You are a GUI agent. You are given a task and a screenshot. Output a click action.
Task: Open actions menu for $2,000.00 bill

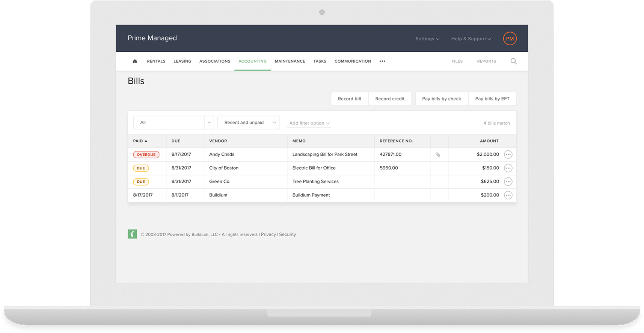point(508,154)
